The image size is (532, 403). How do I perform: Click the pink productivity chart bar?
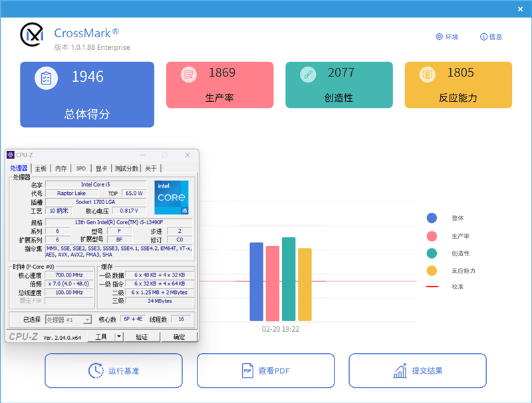click(x=273, y=283)
